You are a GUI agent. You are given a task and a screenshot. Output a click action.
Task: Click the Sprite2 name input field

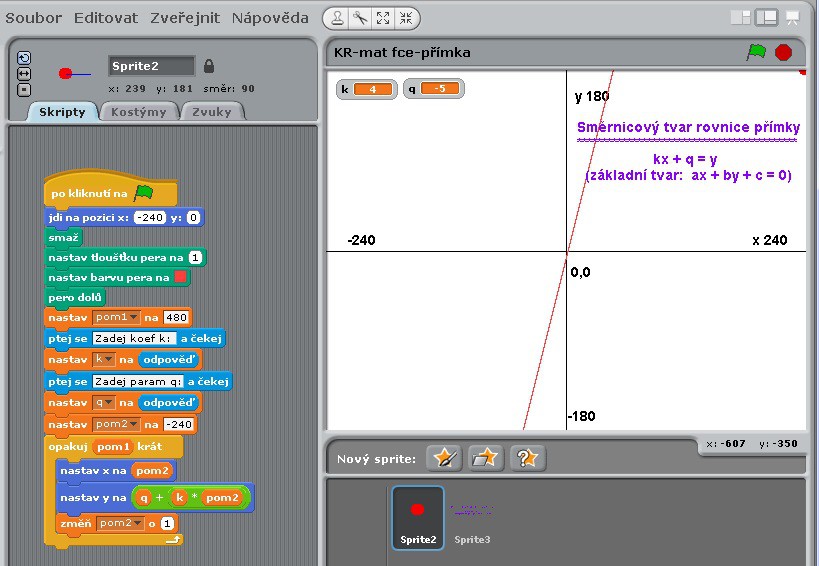click(151, 66)
